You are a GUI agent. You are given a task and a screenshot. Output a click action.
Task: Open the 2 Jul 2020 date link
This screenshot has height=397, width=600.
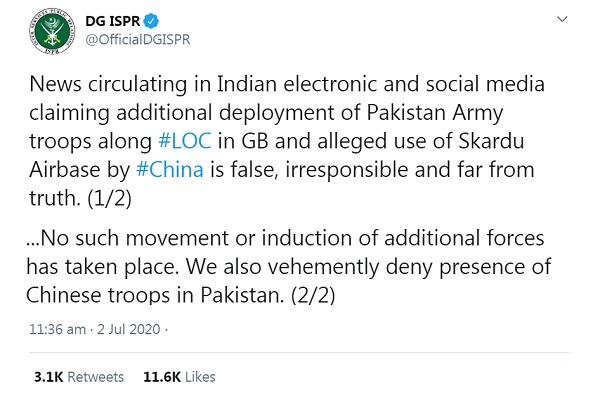pyautogui.click(x=129, y=329)
